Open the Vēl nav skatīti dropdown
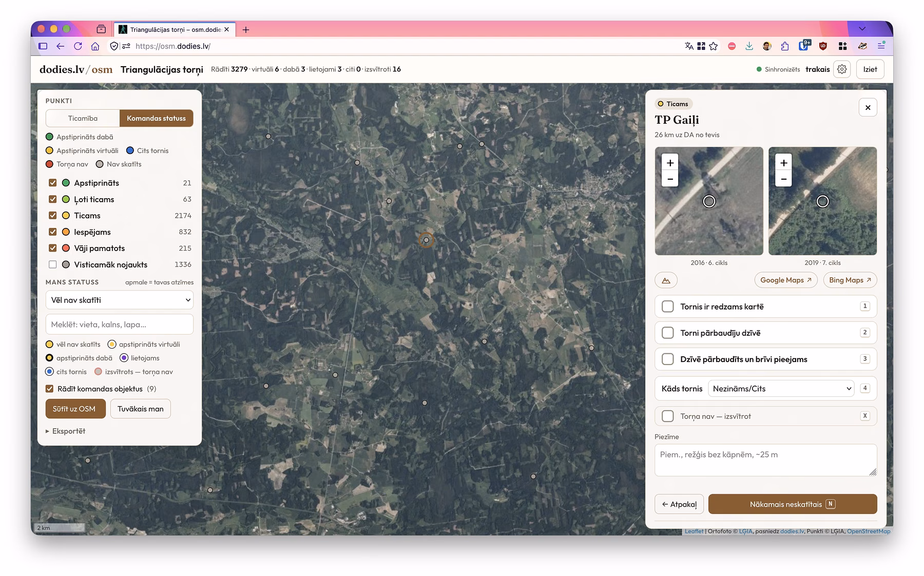Image resolution: width=924 pixels, height=576 pixels. point(120,300)
